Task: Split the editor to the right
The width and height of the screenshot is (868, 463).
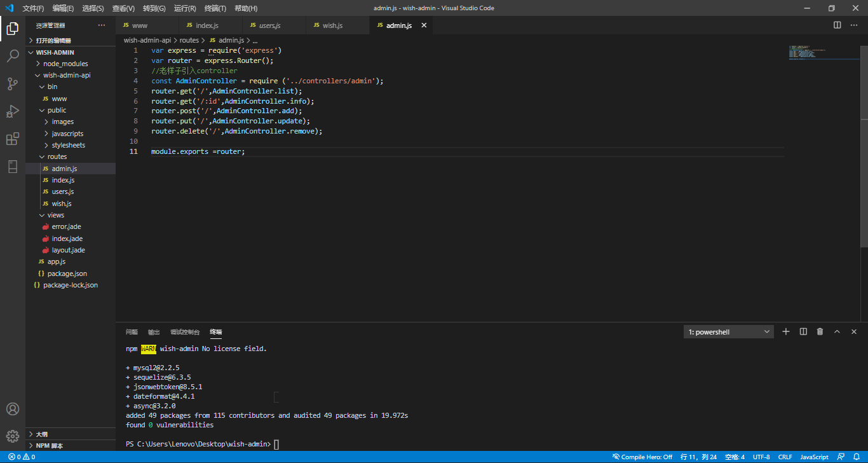Action: (x=837, y=25)
